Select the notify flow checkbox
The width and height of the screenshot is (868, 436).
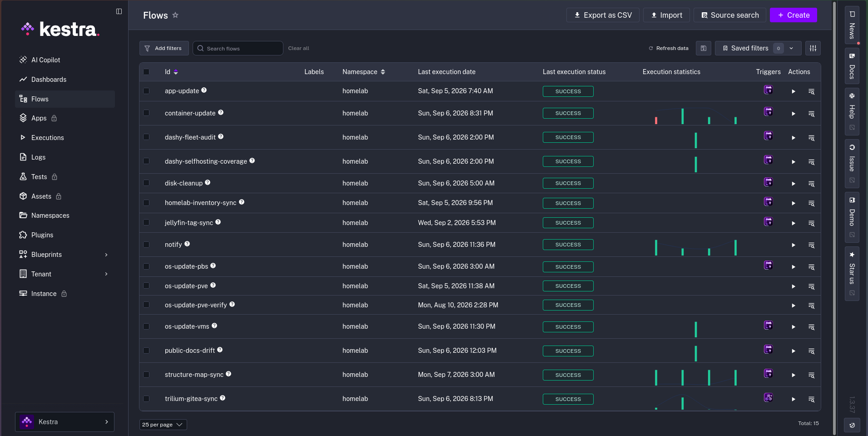(x=146, y=245)
